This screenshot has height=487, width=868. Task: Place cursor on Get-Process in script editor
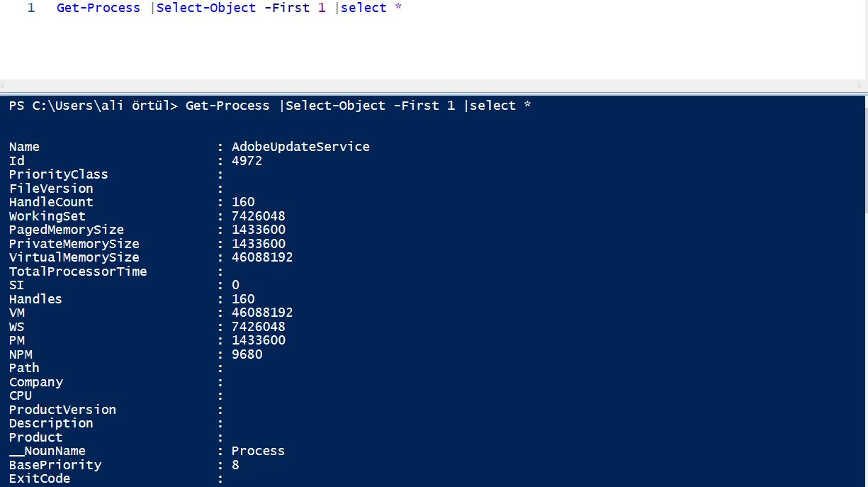pyautogui.click(x=98, y=9)
